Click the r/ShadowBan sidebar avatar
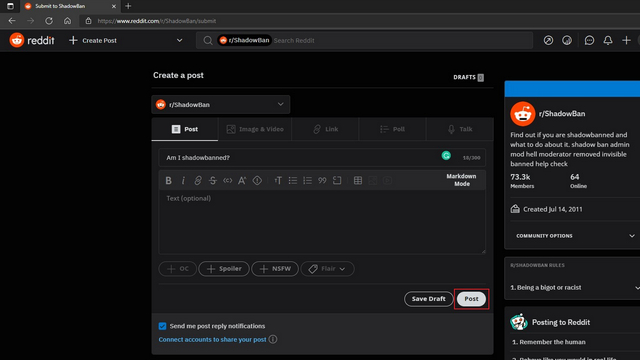 point(522,114)
